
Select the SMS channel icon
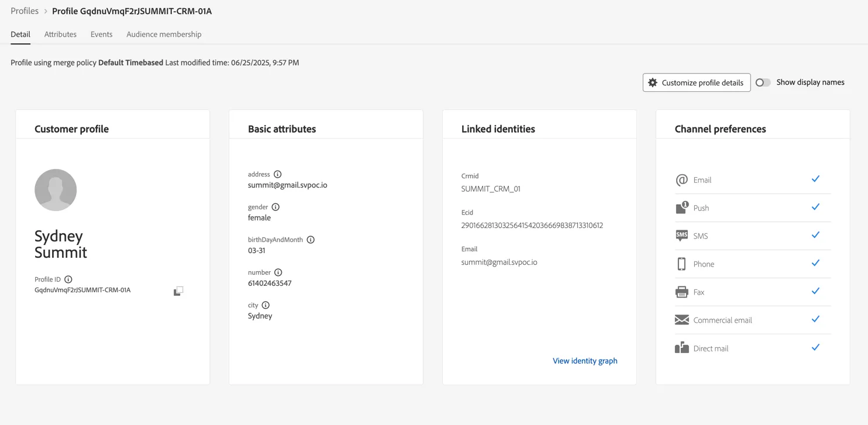tap(681, 236)
